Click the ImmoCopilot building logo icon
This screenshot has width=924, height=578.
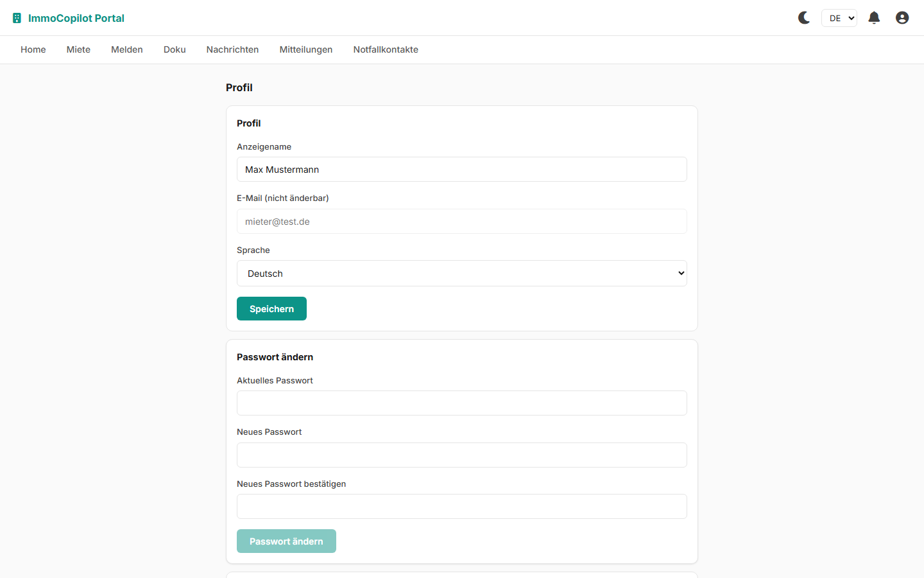(x=15, y=18)
